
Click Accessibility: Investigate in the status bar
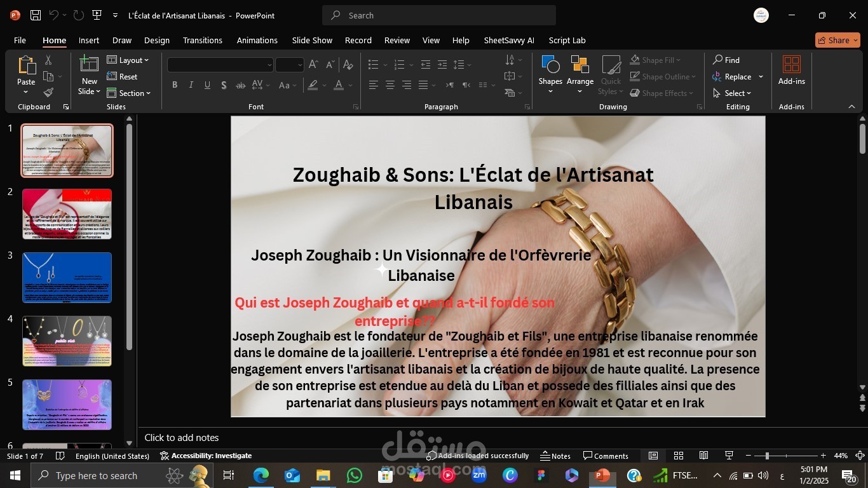pyautogui.click(x=206, y=456)
